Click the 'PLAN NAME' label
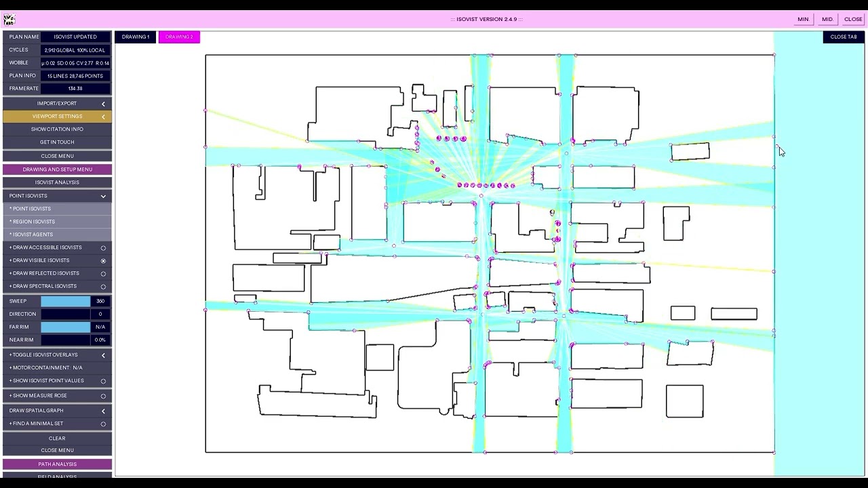This screenshot has width=868, height=488. tap(24, 37)
